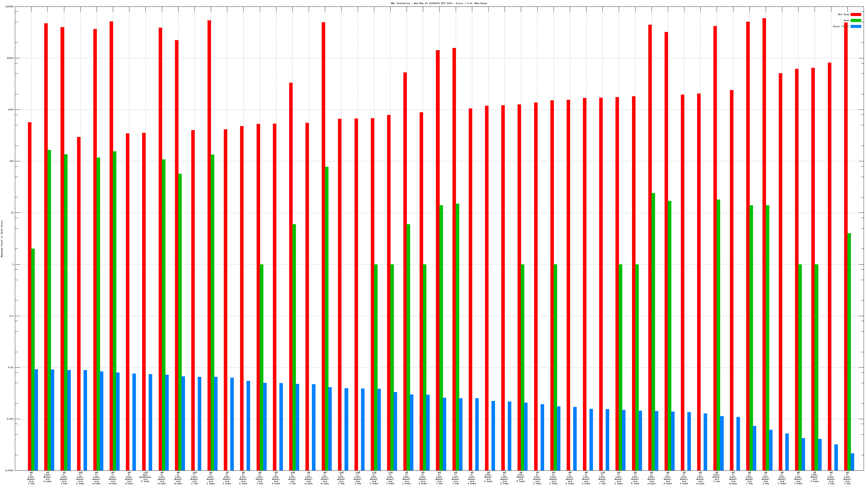This screenshot has height=488, width=868.
Task: Click the RBL Statistics chart title
Action: pos(439,3)
